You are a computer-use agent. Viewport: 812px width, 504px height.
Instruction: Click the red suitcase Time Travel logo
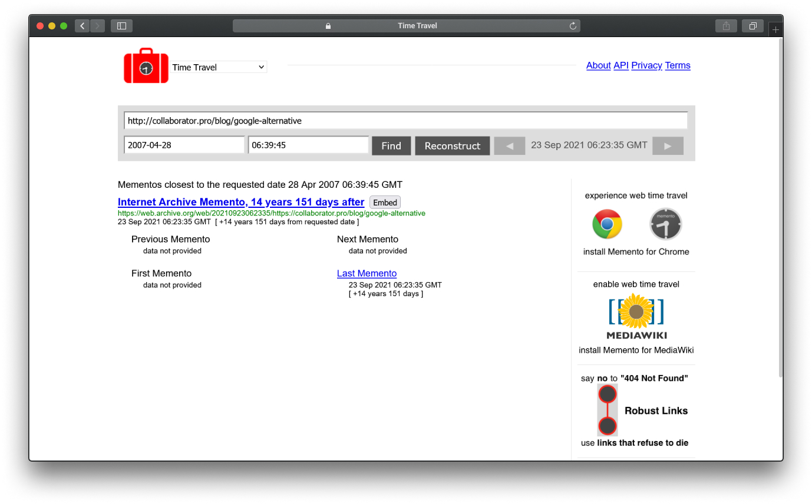pos(146,66)
